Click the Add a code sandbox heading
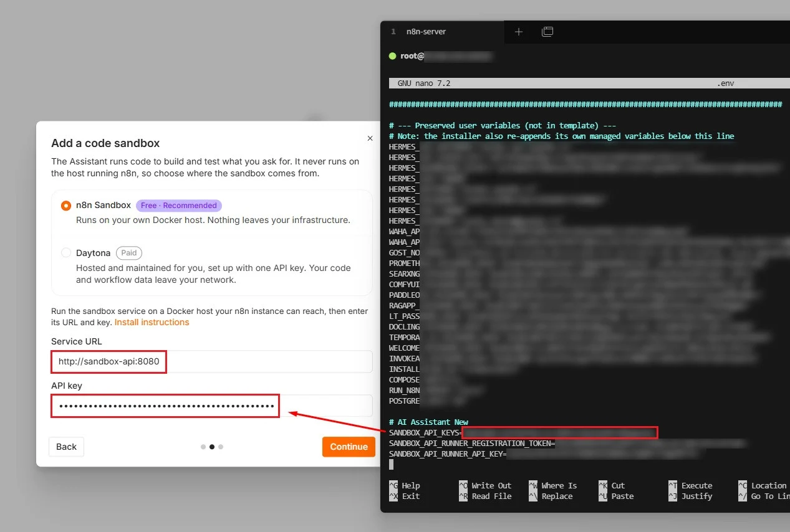The height and width of the screenshot is (532, 790). (105, 143)
